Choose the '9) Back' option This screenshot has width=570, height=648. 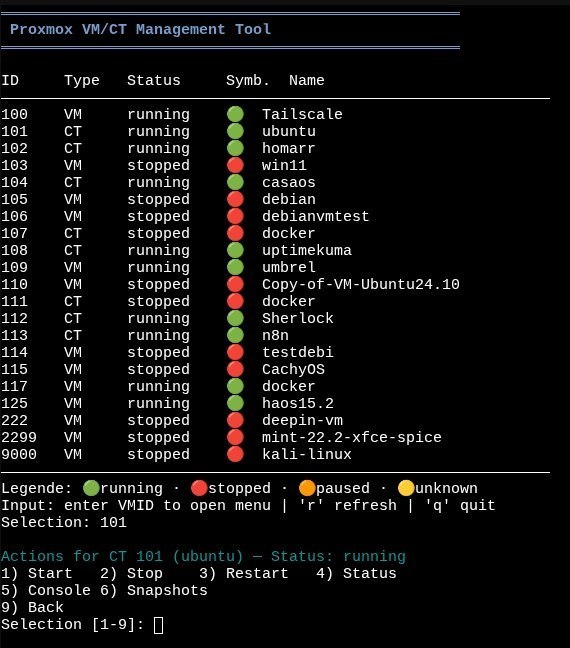coord(32,607)
